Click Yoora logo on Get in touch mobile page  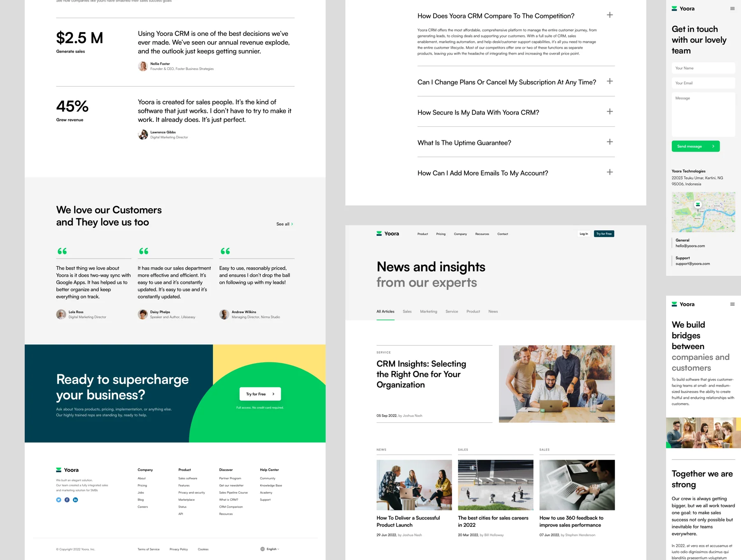click(683, 9)
